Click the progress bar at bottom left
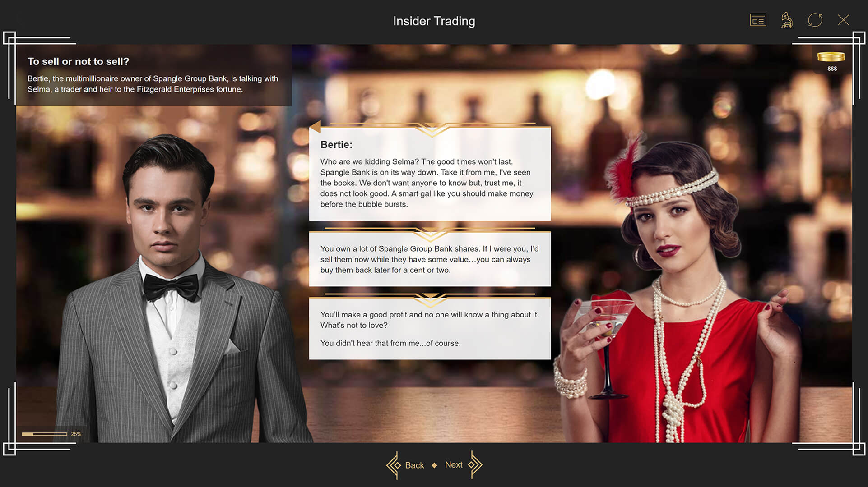 pos(44,434)
